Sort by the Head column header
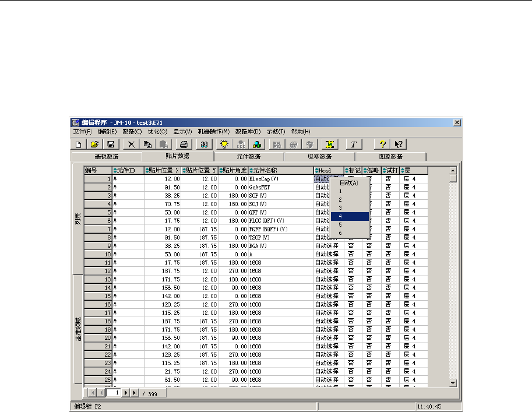Viewport: 532px width, 412px height. pos(329,170)
